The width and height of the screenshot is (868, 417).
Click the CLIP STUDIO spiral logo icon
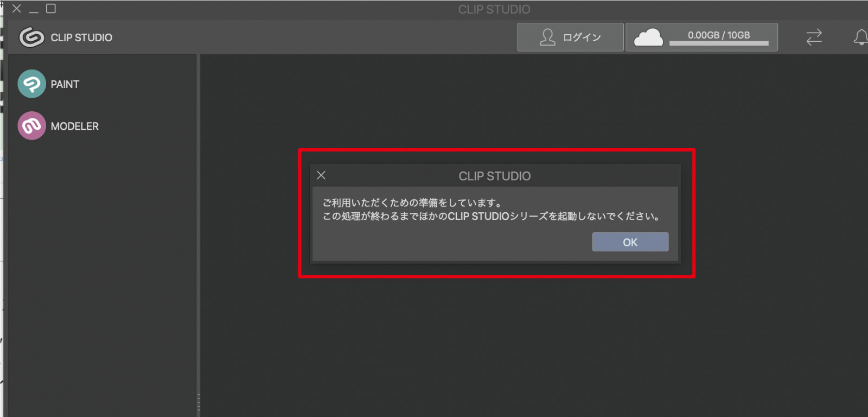31,37
